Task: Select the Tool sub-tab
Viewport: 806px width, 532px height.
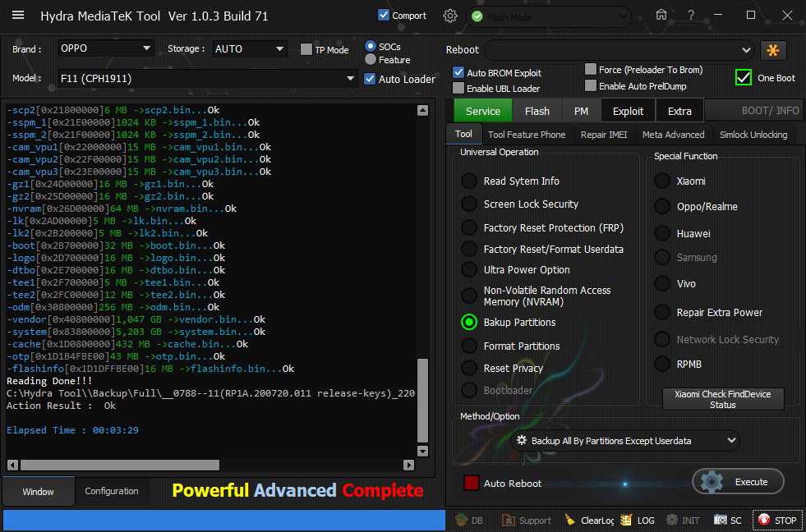Action: point(463,134)
